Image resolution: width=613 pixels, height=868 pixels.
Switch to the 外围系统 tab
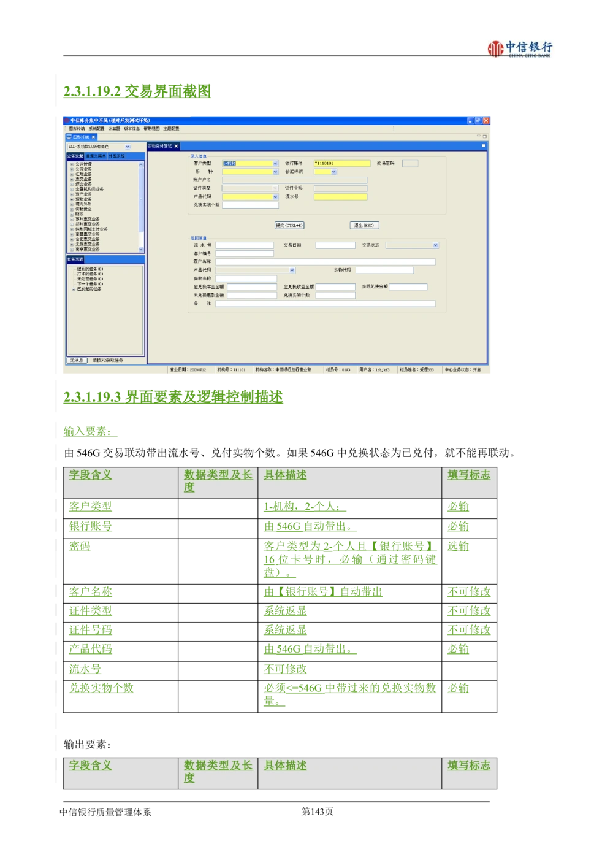tap(116, 156)
